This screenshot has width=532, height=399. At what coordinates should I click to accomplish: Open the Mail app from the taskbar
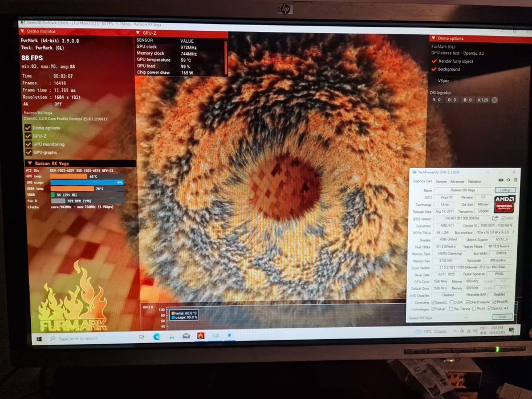pos(186,336)
